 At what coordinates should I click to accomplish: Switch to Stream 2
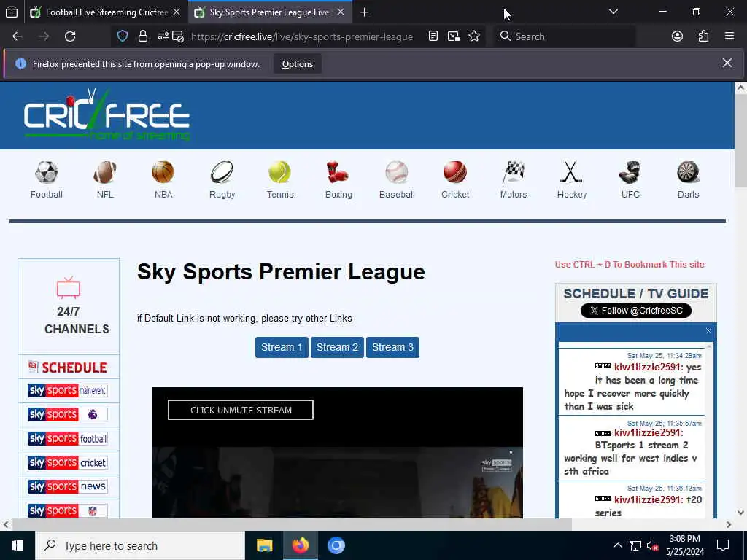click(x=337, y=347)
